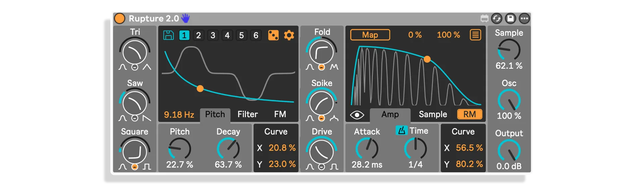
Task: Click the folded wave icon under Fold
Action: click(334, 67)
